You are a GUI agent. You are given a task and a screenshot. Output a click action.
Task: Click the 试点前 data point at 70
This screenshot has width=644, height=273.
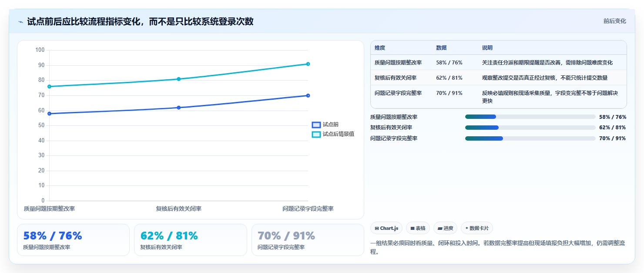pos(308,95)
